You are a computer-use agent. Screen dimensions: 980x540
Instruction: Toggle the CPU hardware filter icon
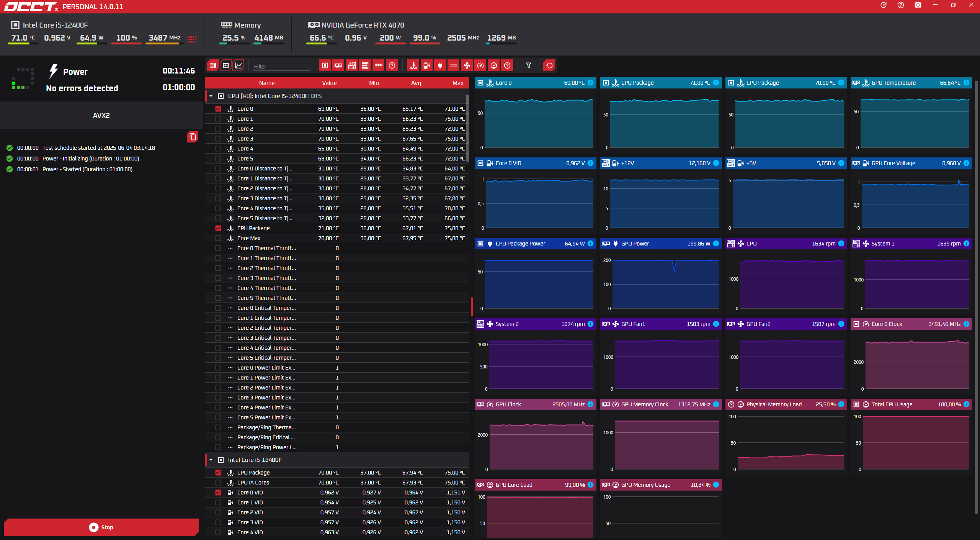(x=325, y=65)
